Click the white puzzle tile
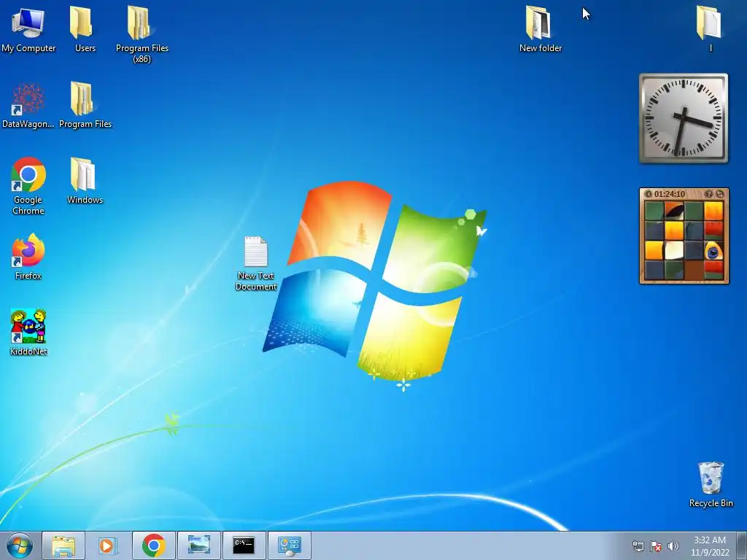This screenshot has width=747, height=560. click(x=674, y=250)
